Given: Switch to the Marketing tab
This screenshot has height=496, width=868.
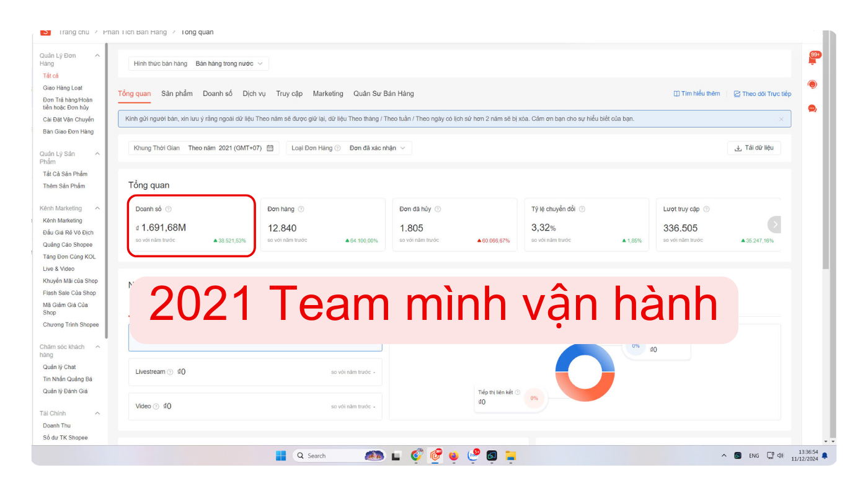Looking at the screenshot, I should click(327, 94).
